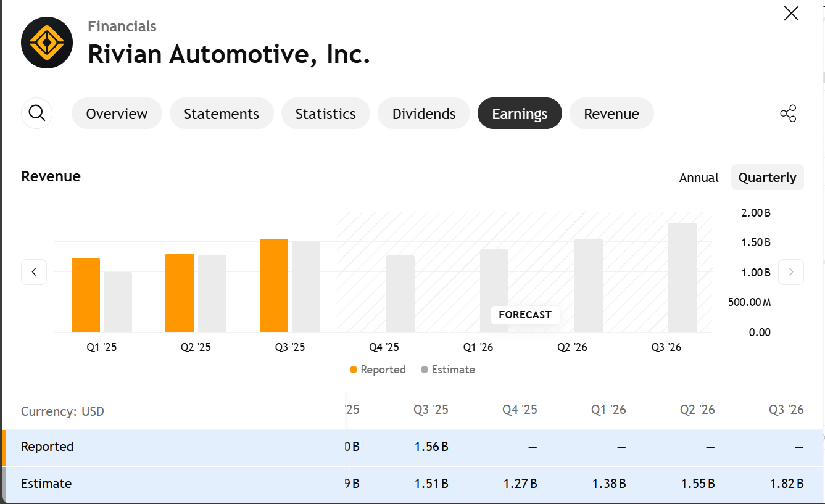Image resolution: width=825 pixels, height=504 pixels.
Task: Switch to the Statements tab
Action: pyautogui.click(x=222, y=114)
